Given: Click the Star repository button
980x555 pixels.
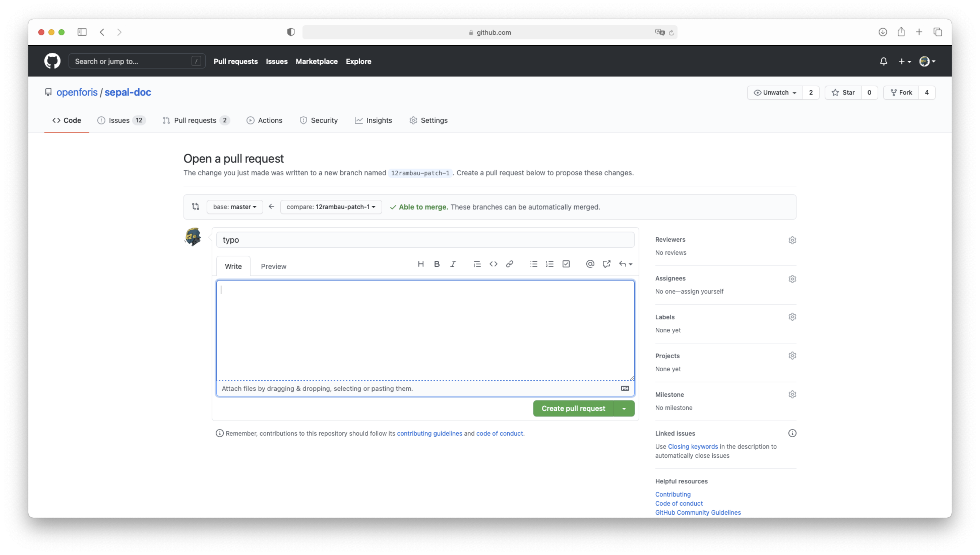Looking at the screenshot, I should point(843,93).
